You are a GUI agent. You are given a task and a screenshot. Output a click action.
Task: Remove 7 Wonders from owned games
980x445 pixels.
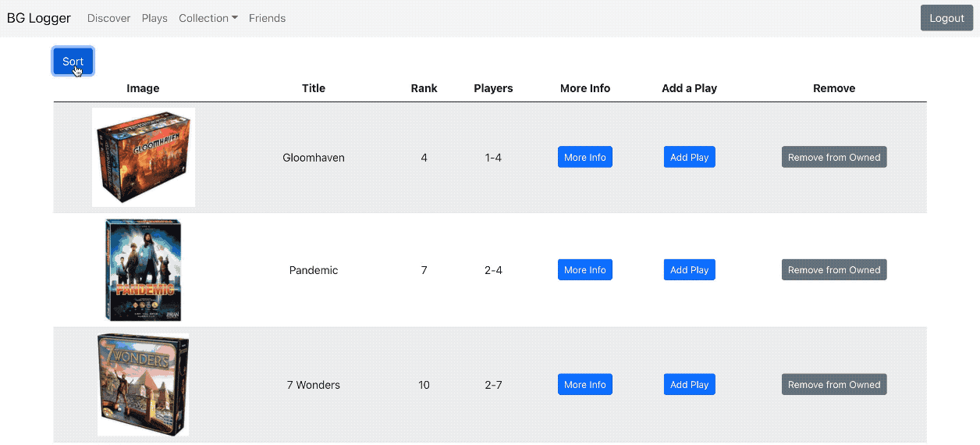coord(833,384)
